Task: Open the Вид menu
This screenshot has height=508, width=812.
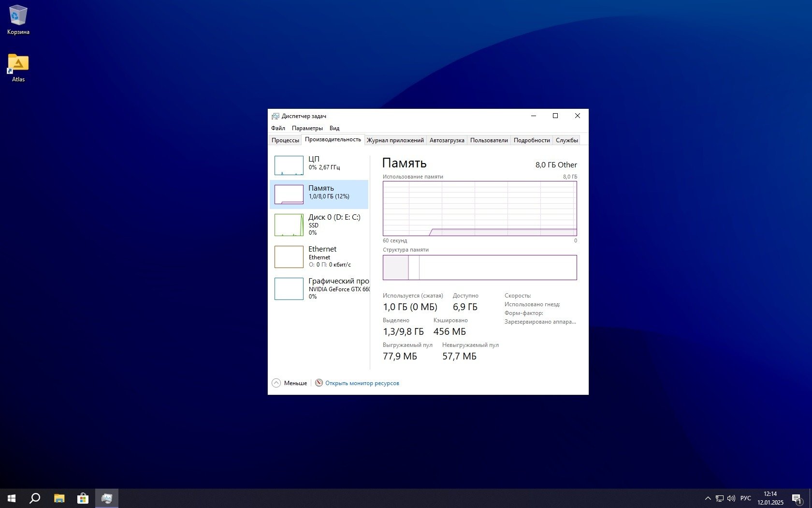Action: [x=334, y=128]
